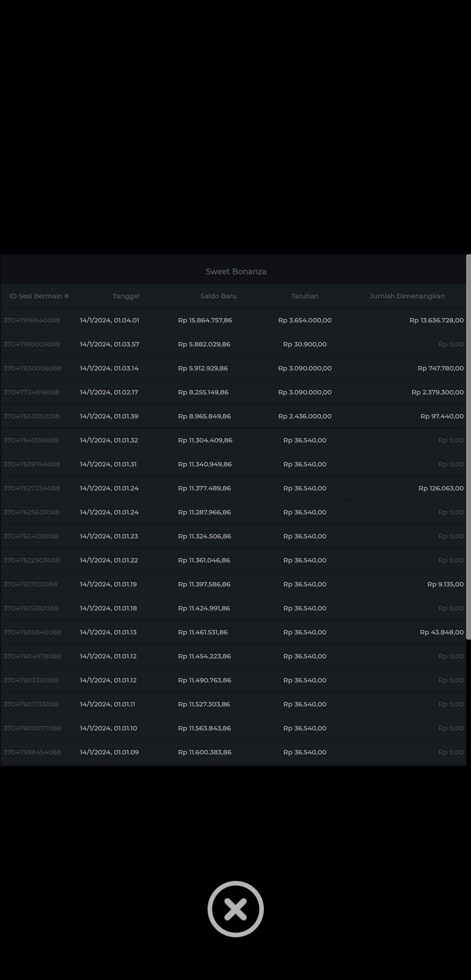The height and width of the screenshot is (980, 471).
Task: Open session ID 37047617031088
Action: point(31,584)
